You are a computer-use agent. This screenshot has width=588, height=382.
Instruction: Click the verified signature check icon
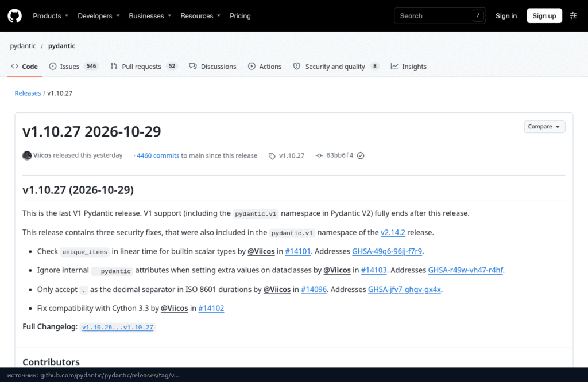click(361, 155)
